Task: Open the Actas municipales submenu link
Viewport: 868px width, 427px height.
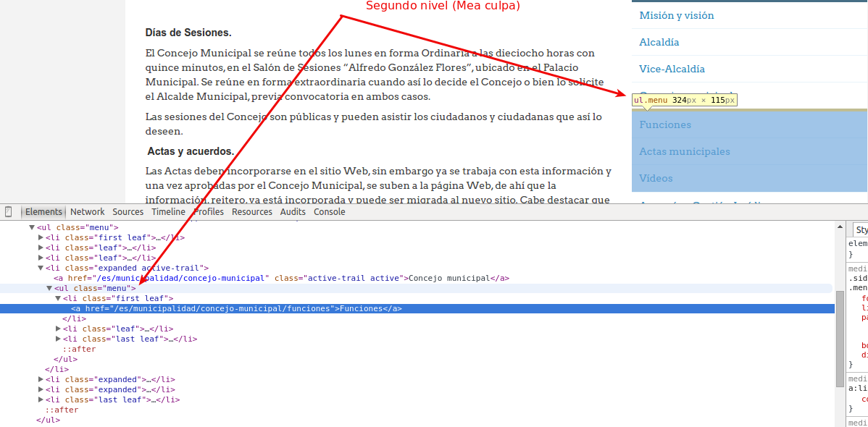Action: 684,151
